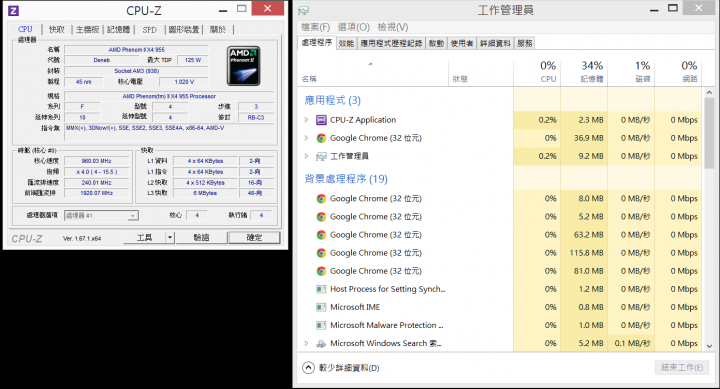This screenshot has width=720, height=389.
Task: Select the Microsoft IME process name
Action: [x=355, y=307]
